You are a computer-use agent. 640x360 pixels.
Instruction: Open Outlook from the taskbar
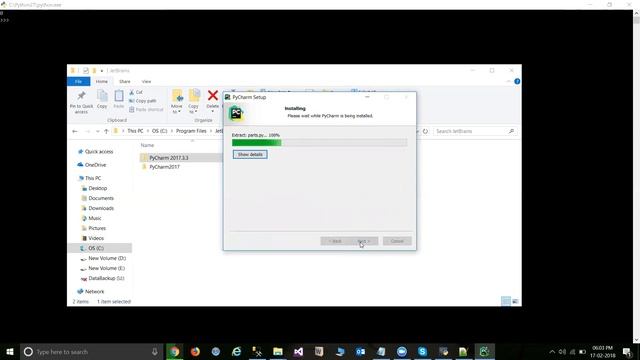(360, 351)
